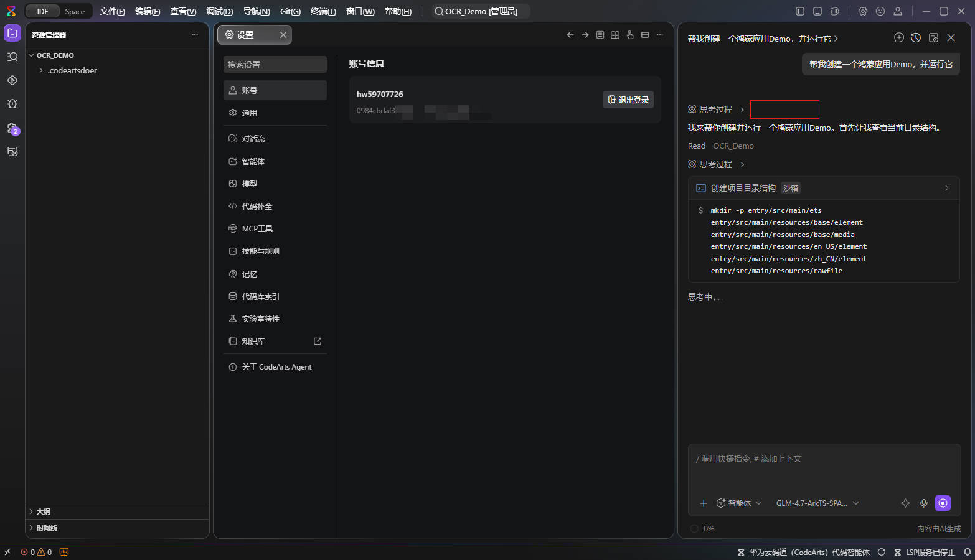Open the 文件(F) menu

(112, 11)
